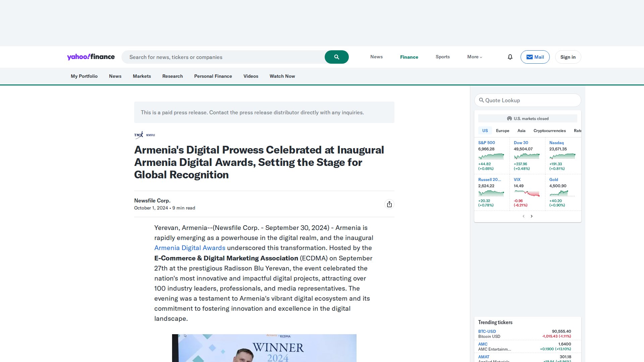Switch to the Europe markets tab
The width and height of the screenshot is (644, 362).
[502, 131]
